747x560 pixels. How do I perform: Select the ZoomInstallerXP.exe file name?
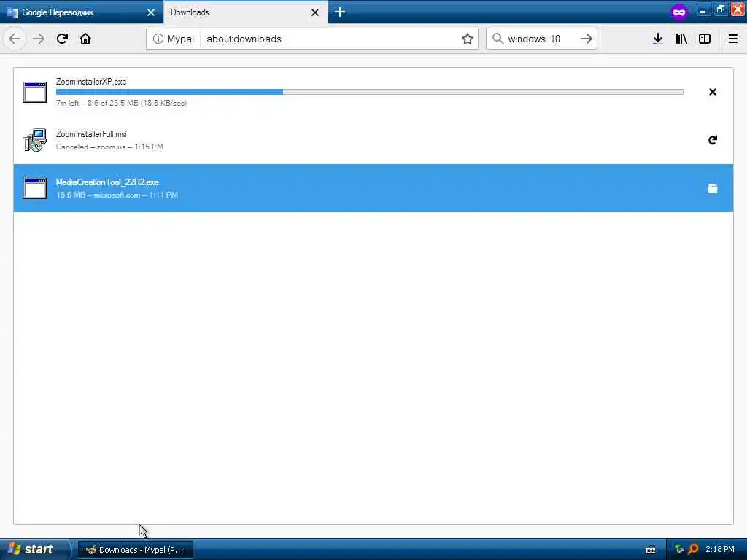click(91, 82)
